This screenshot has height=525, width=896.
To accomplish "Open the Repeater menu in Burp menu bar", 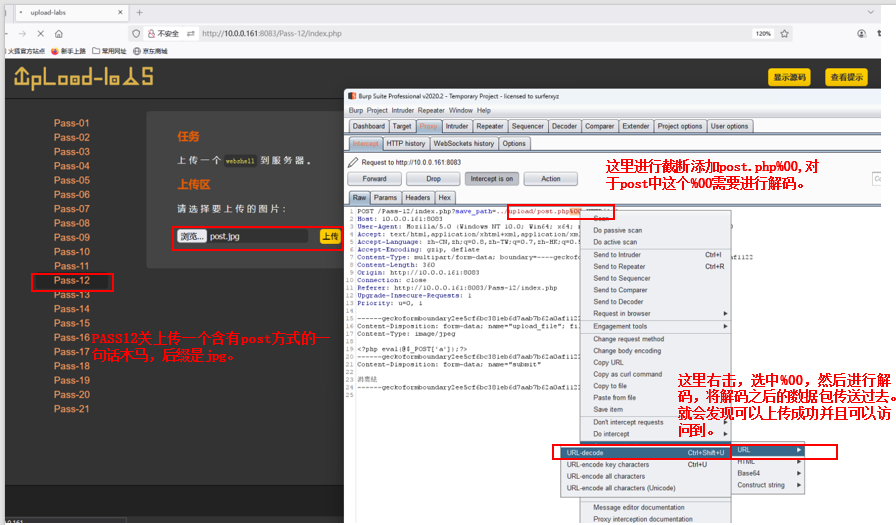I will coord(431,110).
